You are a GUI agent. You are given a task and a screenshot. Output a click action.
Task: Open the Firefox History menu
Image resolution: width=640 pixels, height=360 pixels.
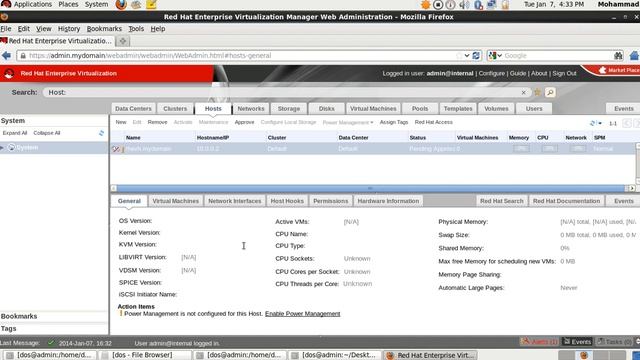click(69, 29)
